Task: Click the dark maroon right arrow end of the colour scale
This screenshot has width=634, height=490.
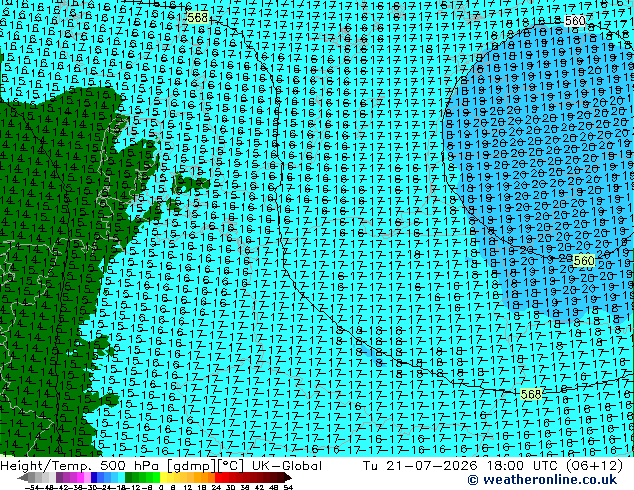Action: click(287, 478)
